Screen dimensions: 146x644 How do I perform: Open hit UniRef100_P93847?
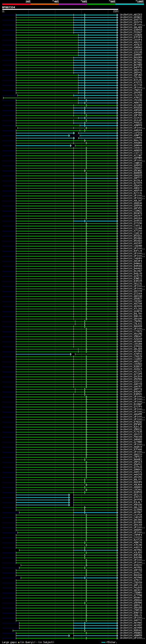point(131,32)
